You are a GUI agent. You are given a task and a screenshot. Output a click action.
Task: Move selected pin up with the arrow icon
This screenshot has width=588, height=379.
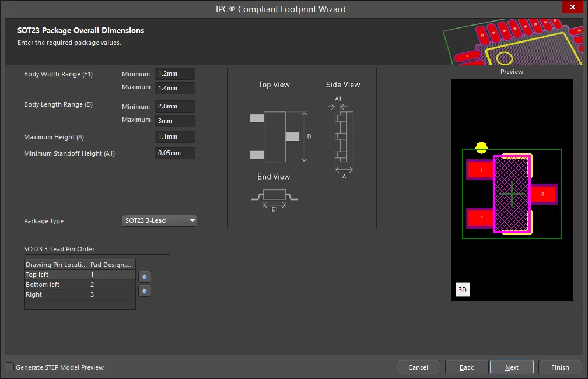pyautogui.click(x=145, y=276)
